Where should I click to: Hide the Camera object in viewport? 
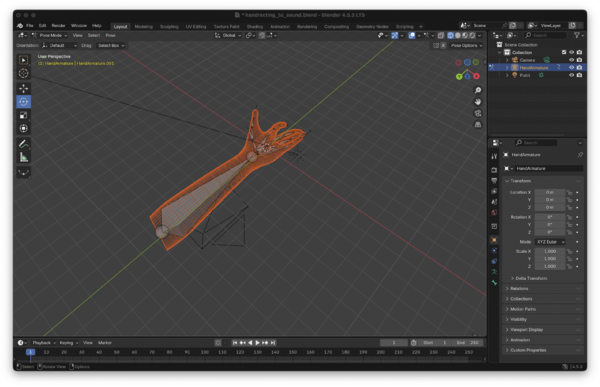[571, 60]
